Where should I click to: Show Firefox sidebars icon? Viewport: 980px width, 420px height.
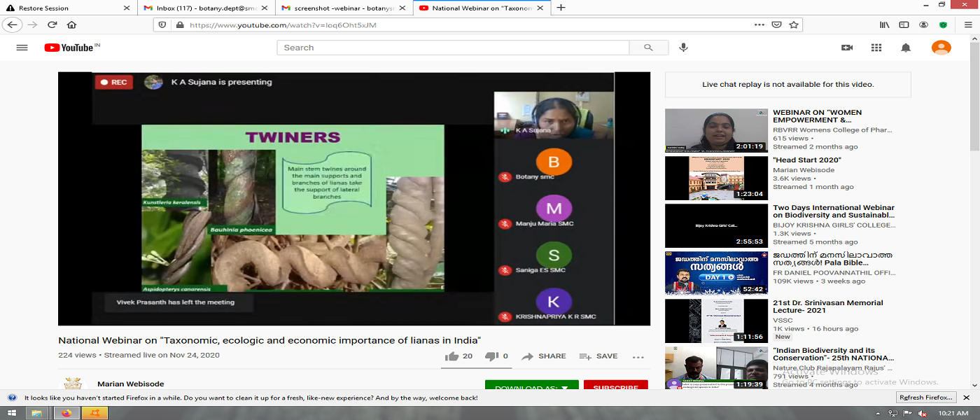click(904, 24)
